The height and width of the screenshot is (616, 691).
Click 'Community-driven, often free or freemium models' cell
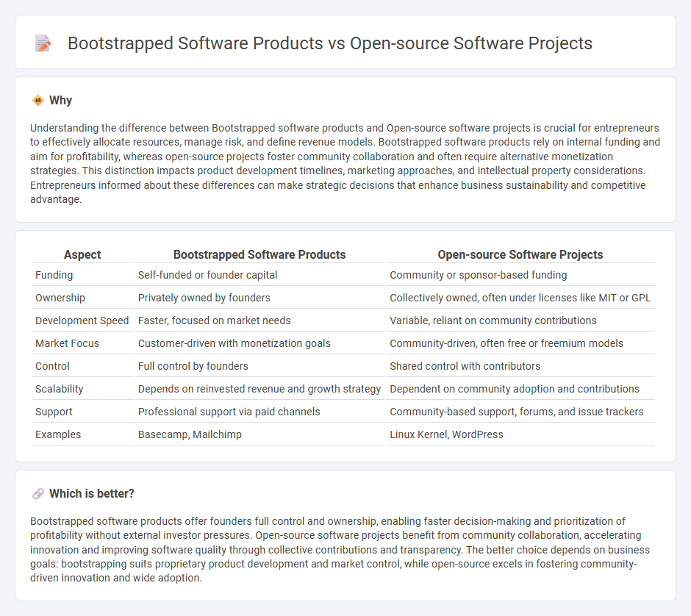(x=520, y=343)
